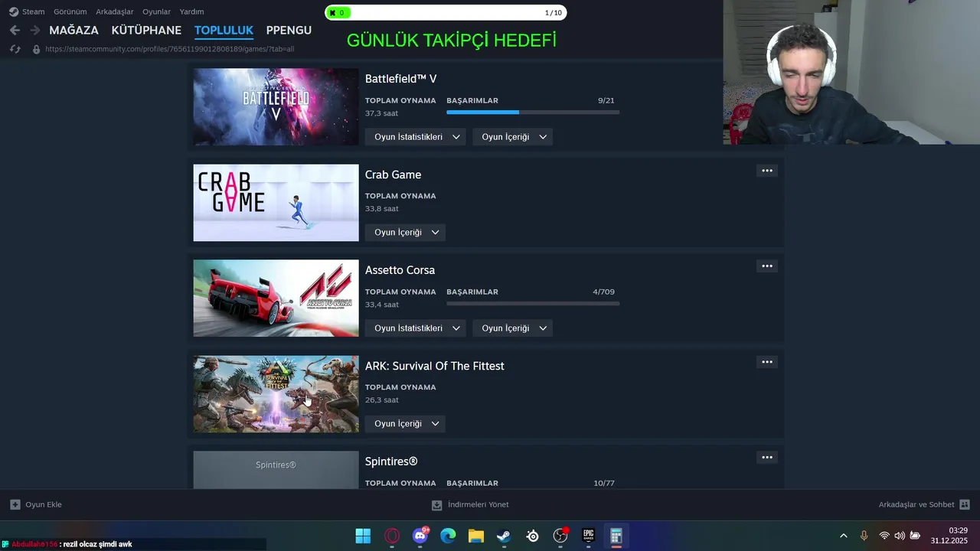Reload the page with the refresh icon
The image size is (980, 551).
pyautogui.click(x=15, y=49)
